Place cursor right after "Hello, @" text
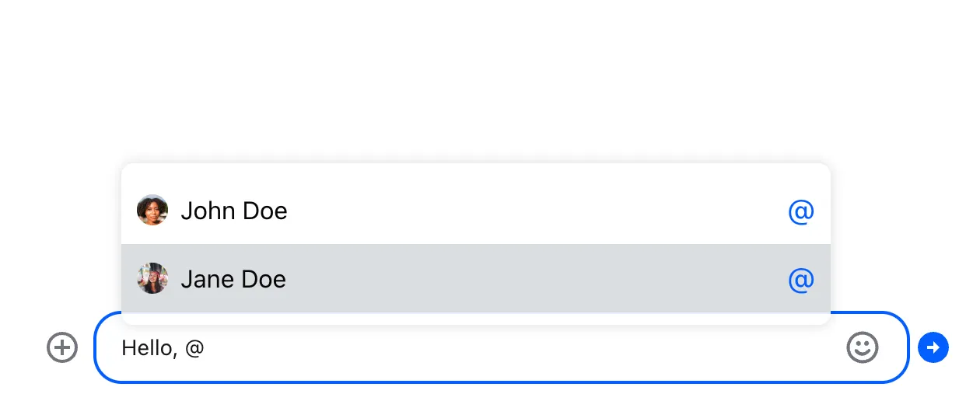This screenshot has width=980, height=415. 206,348
